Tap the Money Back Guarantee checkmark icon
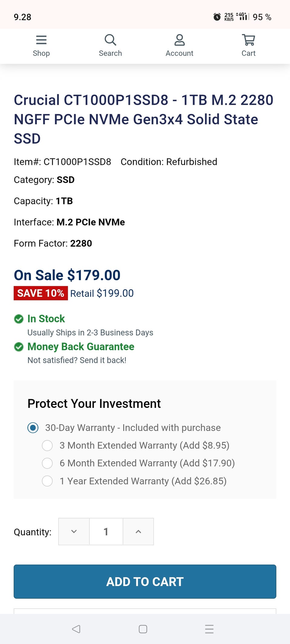Viewport: 290px width, 644px height. [19, 347]
